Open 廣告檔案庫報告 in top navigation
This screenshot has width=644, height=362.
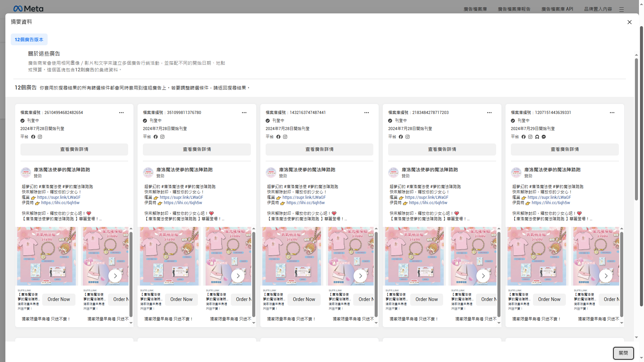pyautogui.click(x=514, y=9)
